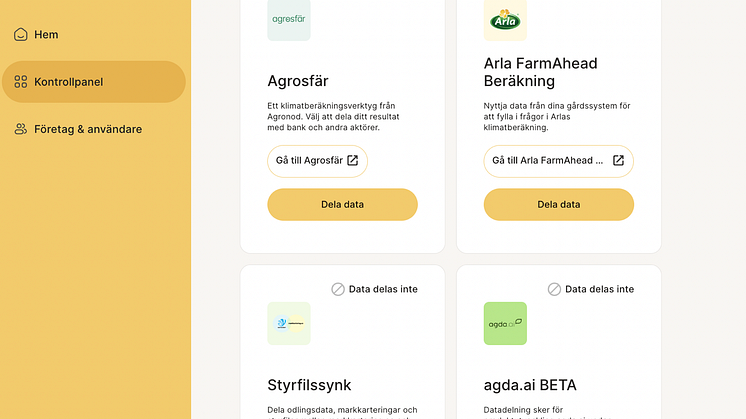Click Dela data under Agrosfär
The image size is (746, 419).
pos(342,204)
